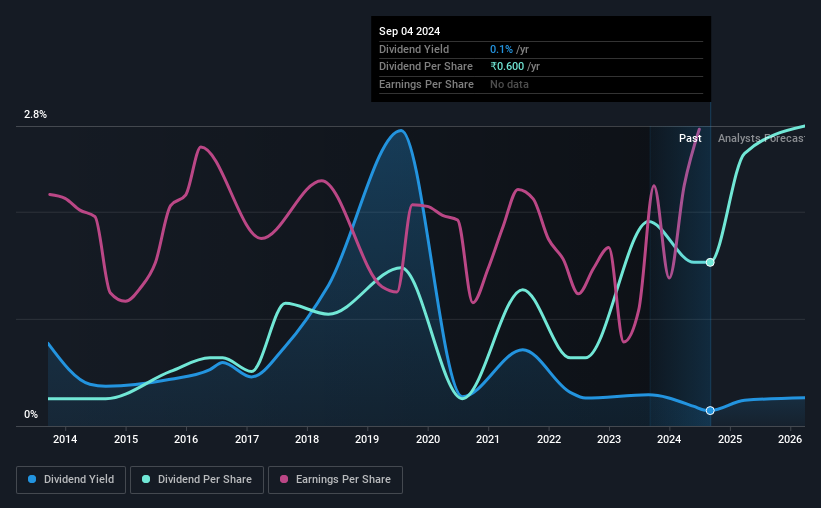The image size is (821, 508).
Task: Click the 2015 x-axis label
Action: [x=126, y=439]
